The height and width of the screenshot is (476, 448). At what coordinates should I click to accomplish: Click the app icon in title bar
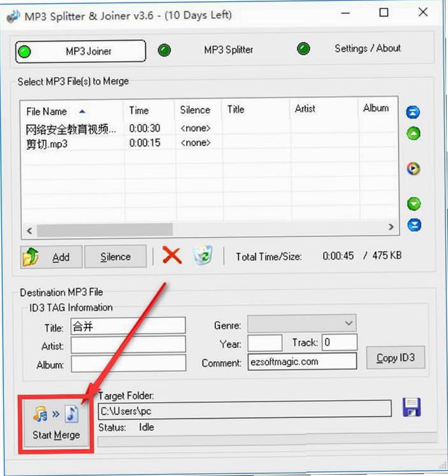[13, 16]
